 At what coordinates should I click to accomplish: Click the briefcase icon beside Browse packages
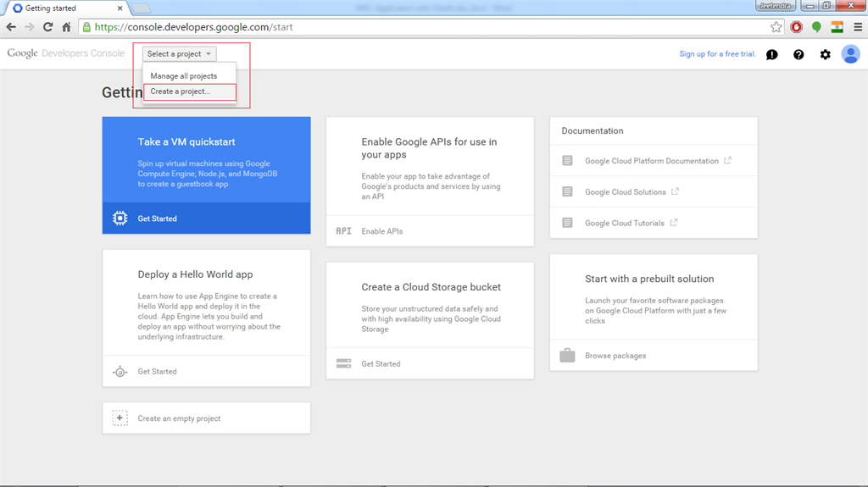[567, 355]
